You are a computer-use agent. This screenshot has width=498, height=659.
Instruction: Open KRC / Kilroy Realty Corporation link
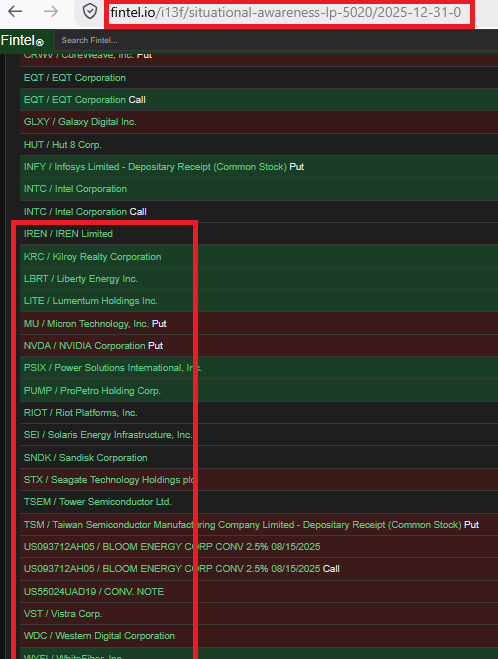click(x=92, y=256)
